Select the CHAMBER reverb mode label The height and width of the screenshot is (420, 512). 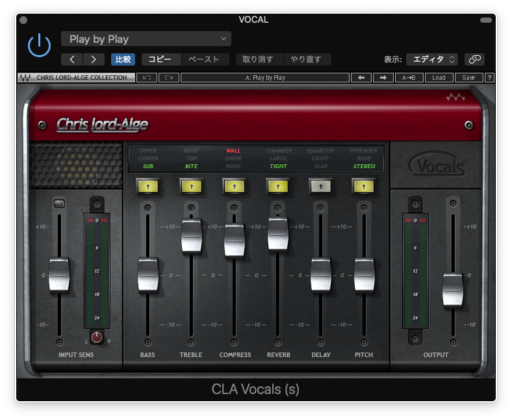[279, 151]
